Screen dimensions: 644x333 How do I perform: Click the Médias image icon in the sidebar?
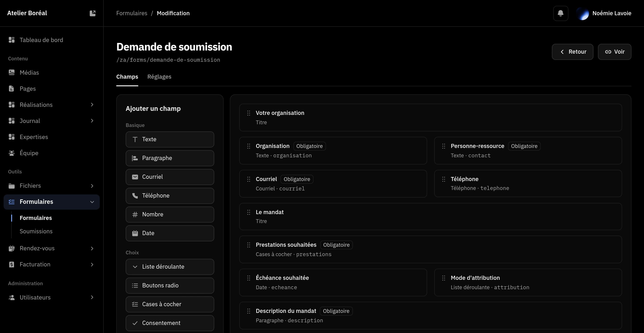11,72
